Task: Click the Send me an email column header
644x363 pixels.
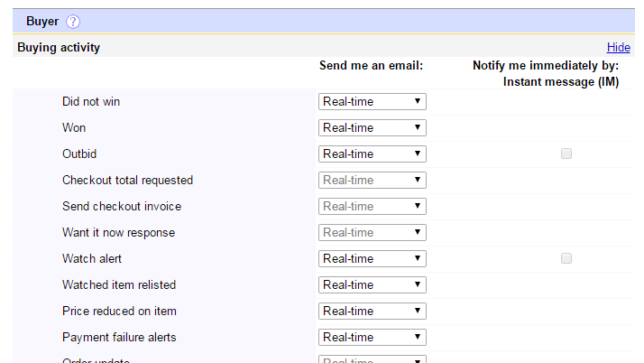Action: 371,66
